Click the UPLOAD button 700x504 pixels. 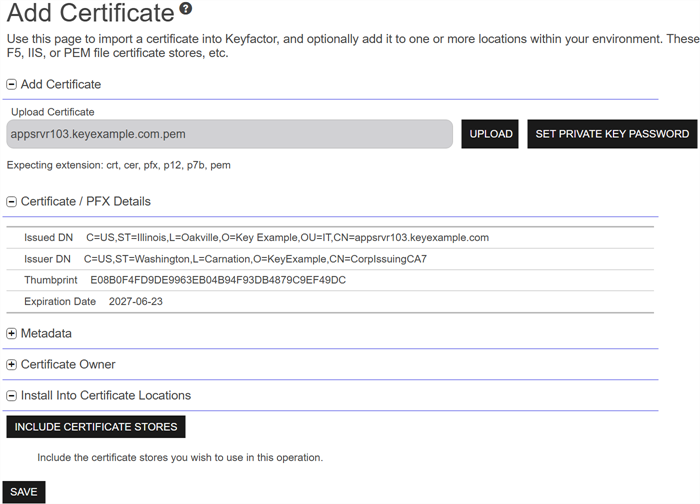point(490,134)
